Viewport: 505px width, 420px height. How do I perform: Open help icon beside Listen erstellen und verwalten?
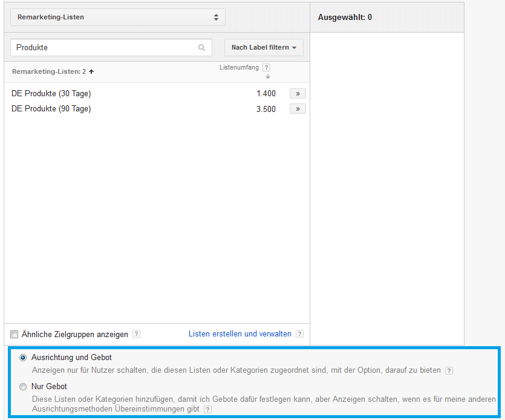299,334
